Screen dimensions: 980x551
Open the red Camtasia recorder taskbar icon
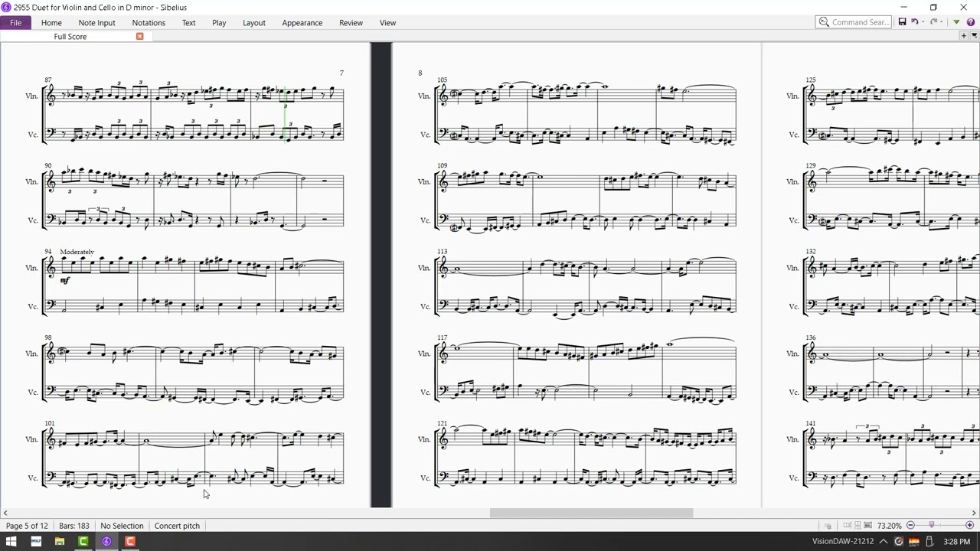point(130,542)
